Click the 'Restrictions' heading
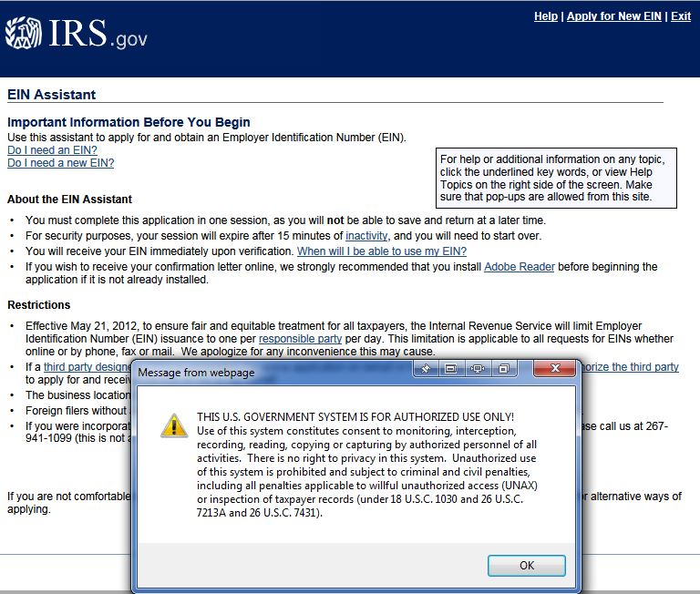 pyautogui.click(x=39, y=305)
